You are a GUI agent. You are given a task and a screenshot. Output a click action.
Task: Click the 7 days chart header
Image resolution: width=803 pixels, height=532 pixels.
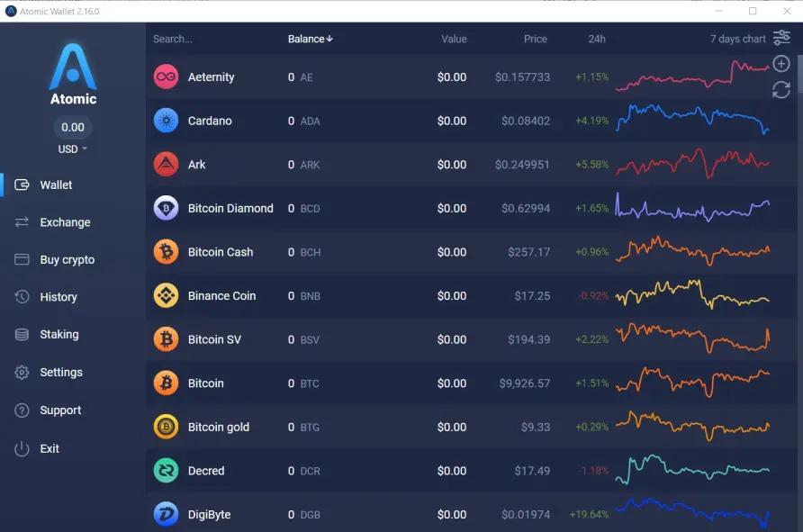pos(737,39)
